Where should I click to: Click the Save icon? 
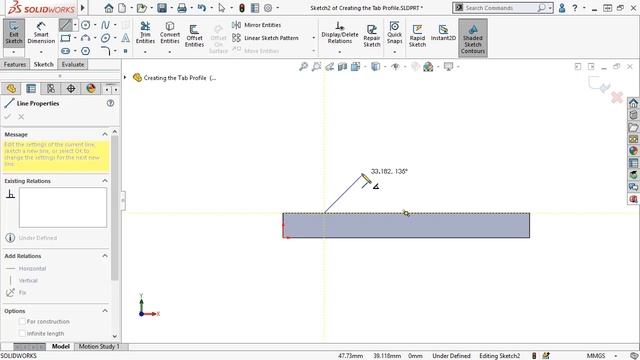162,8
